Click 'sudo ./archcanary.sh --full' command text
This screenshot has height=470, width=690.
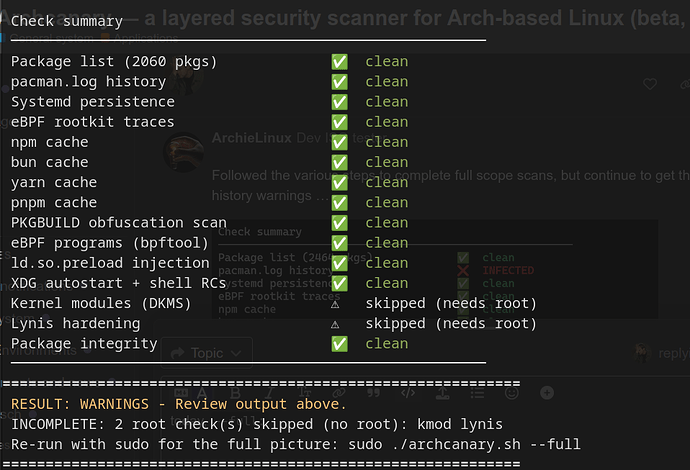coord(464,444)
